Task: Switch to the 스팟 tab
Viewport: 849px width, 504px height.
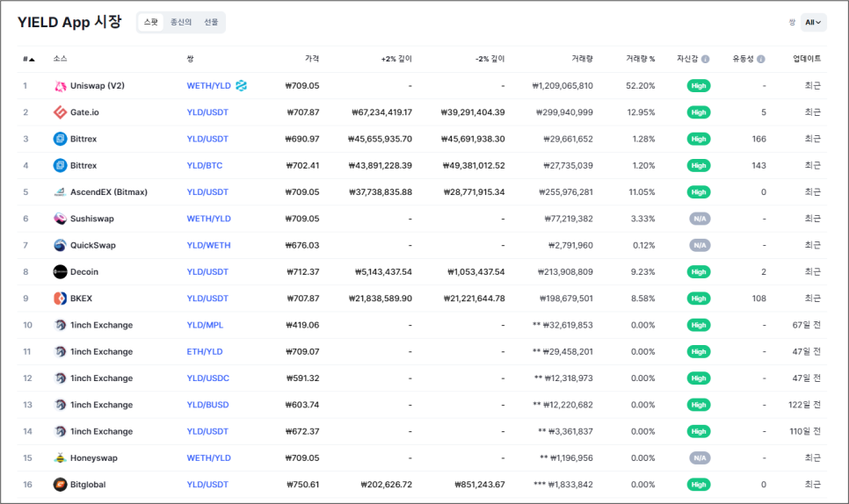Action: tap(151, 22)
